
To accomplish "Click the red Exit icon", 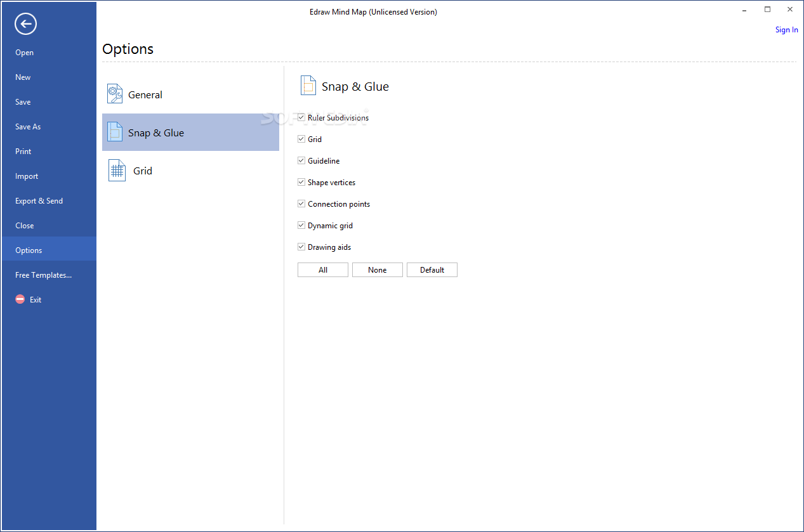I will pos(20,299).
